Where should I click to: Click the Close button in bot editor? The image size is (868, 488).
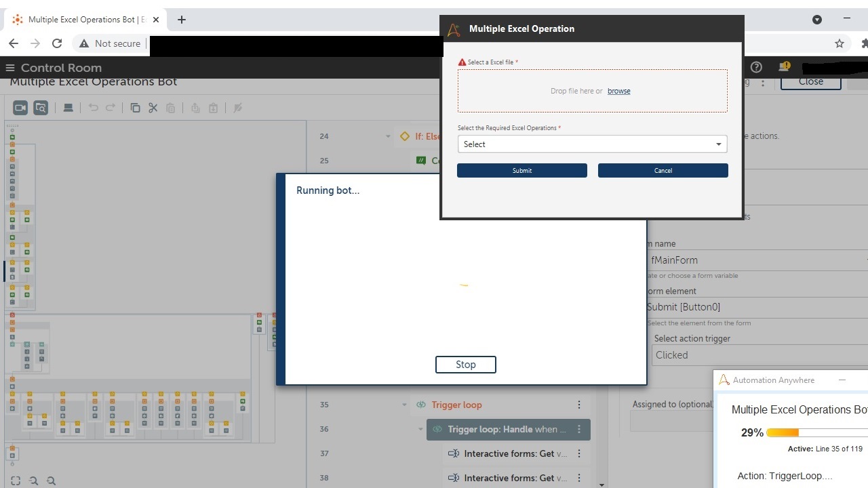[x=811, y=81]
